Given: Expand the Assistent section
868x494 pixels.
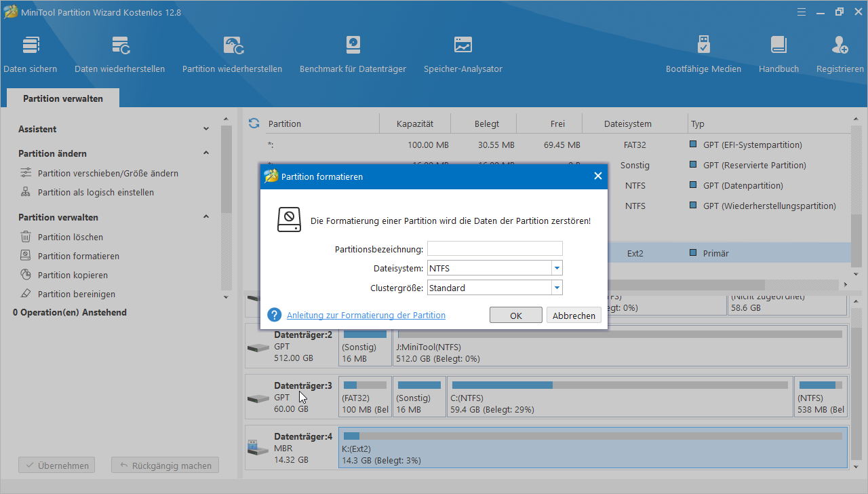Looking at the screenshot, I should (x=206, y=129).
